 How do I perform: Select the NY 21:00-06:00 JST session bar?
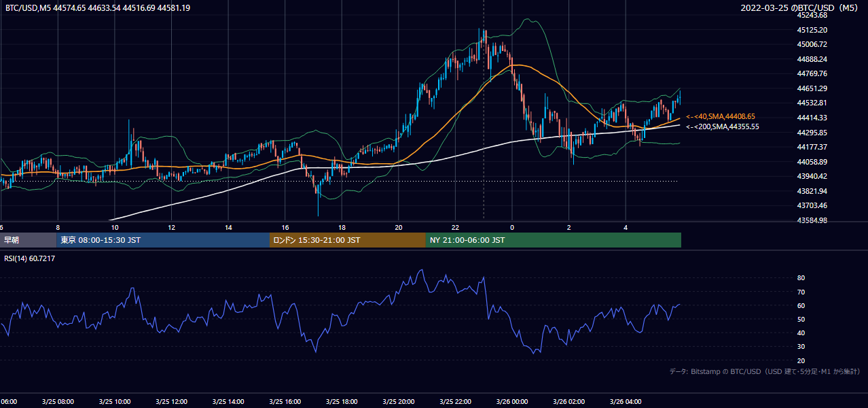(554, 240)
